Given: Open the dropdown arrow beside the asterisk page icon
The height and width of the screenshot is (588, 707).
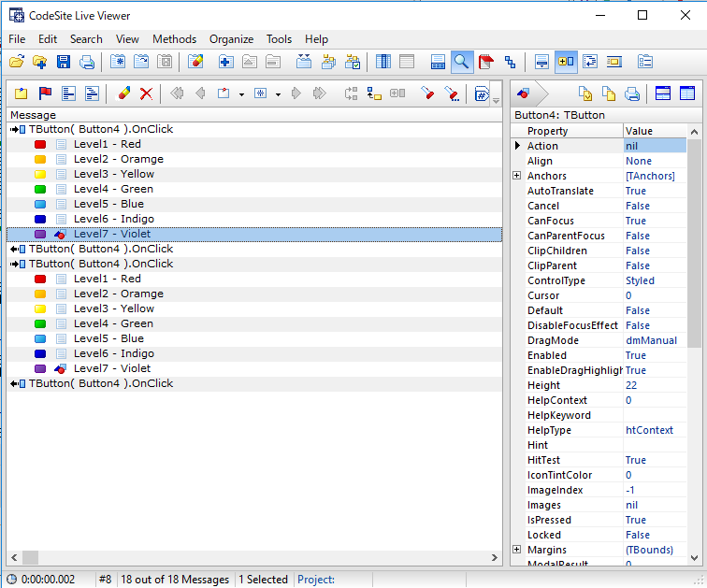Looking at the screenshot, I should pos(278,94).
